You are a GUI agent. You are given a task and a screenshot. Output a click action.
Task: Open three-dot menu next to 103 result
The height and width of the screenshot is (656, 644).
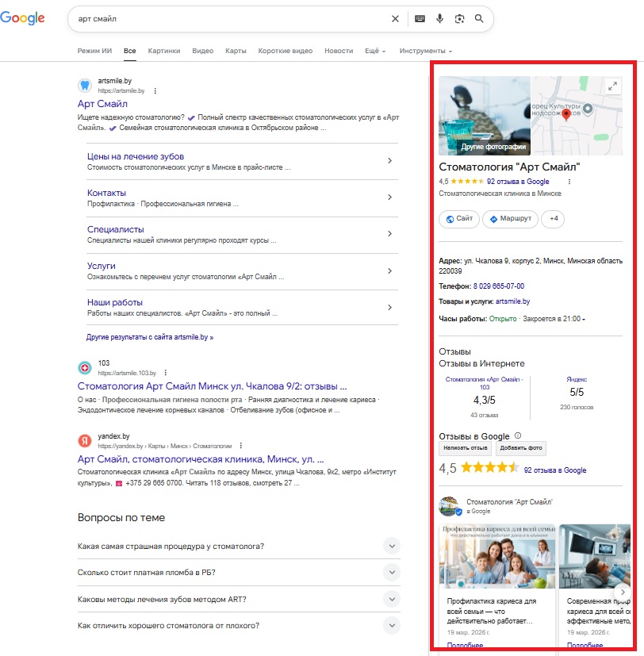pyautogui.click(x=166, y=372)
